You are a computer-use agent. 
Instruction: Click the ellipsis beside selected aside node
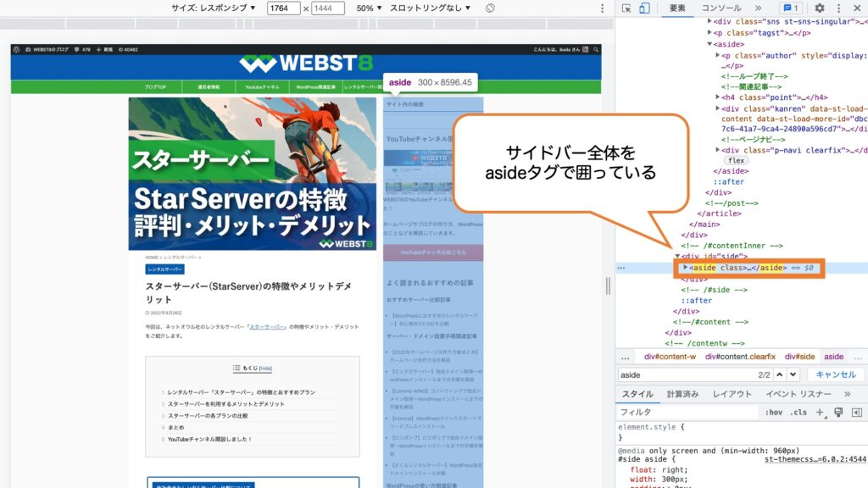pos(621,268)
